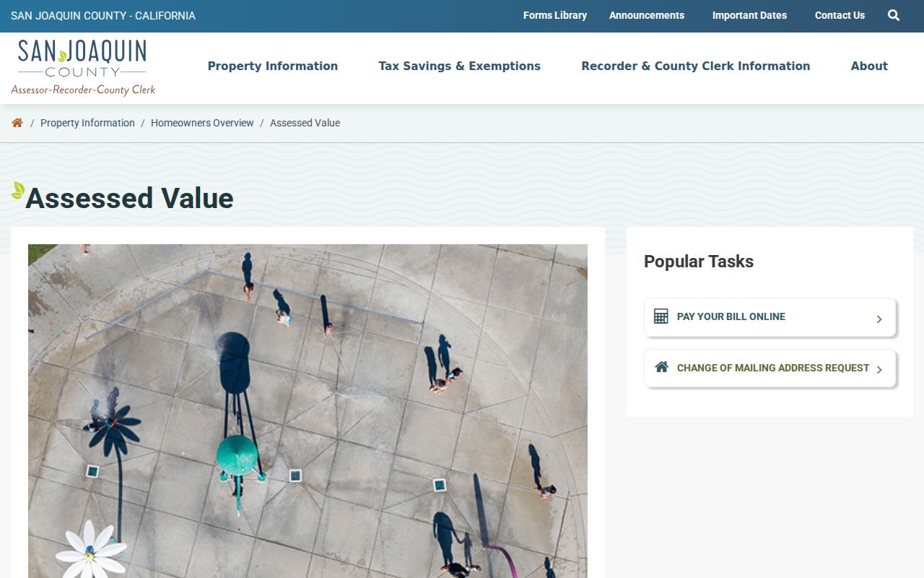The image size is (924, 578).
Task: Click chevron on Change of Mailing Address Request
Action: coord(879,370)
